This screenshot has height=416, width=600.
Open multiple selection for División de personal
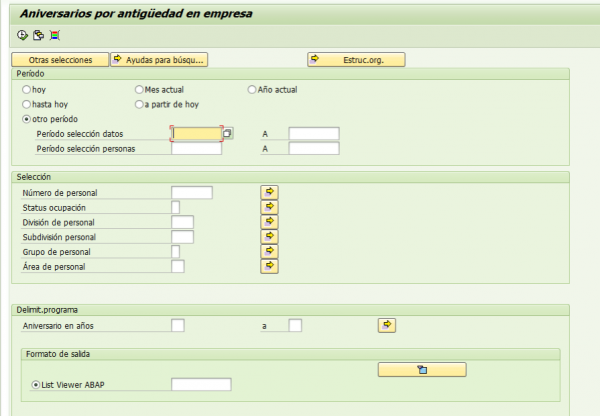(x=269, y=222)
